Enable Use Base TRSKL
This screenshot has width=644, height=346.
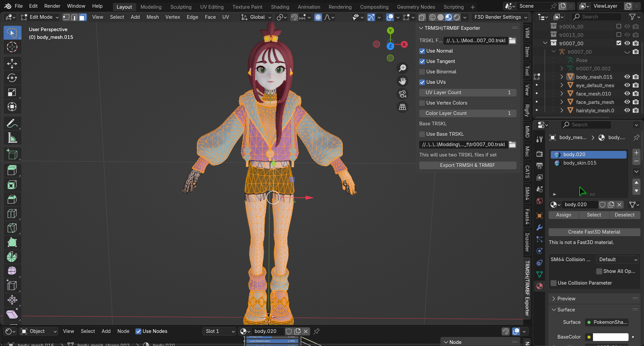(422, 134)
